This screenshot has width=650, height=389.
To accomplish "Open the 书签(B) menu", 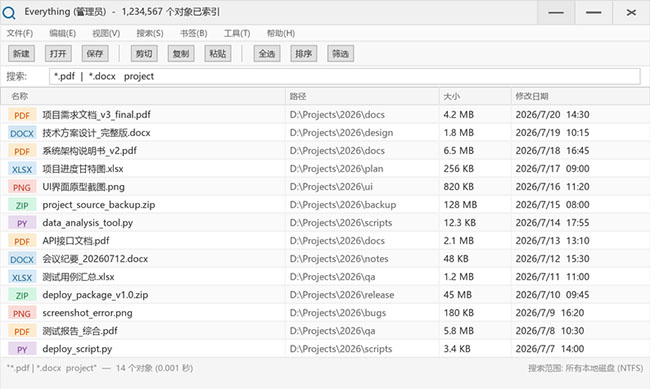I will 194,33.
